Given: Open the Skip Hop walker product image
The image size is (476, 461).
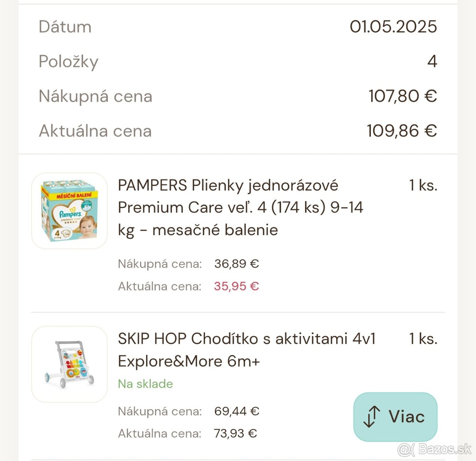Looking at the screenshot, I should coord(69,364).
